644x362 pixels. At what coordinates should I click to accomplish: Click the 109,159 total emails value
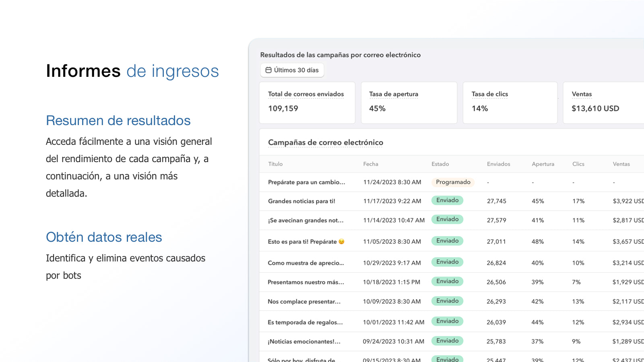pyautogui.click(x=283, y=109)
